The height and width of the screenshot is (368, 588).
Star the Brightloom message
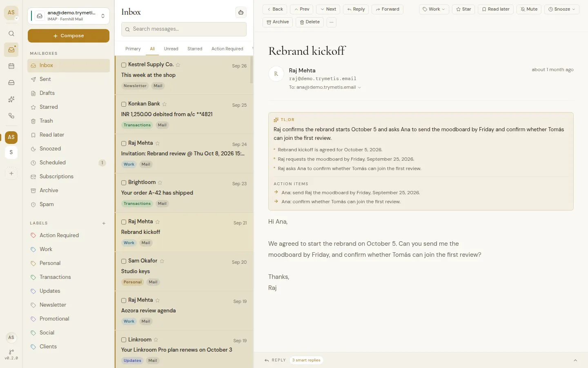pos(160,182)
